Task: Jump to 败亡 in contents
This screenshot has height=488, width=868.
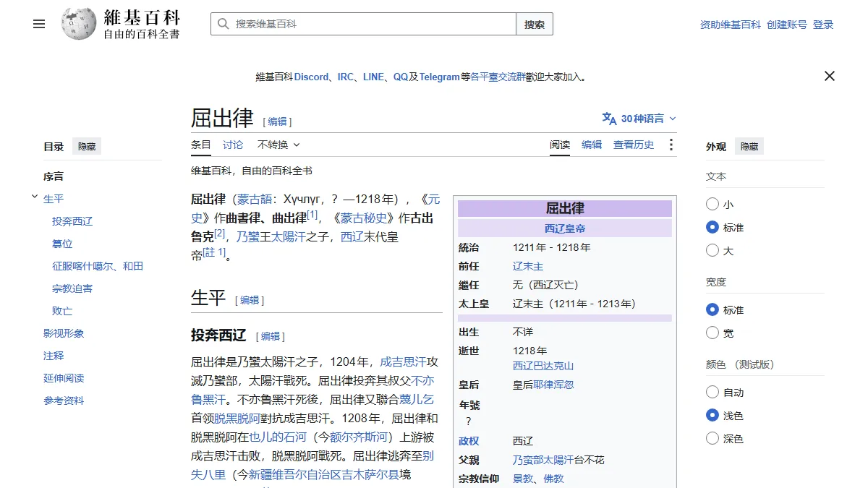Action: 62,311
